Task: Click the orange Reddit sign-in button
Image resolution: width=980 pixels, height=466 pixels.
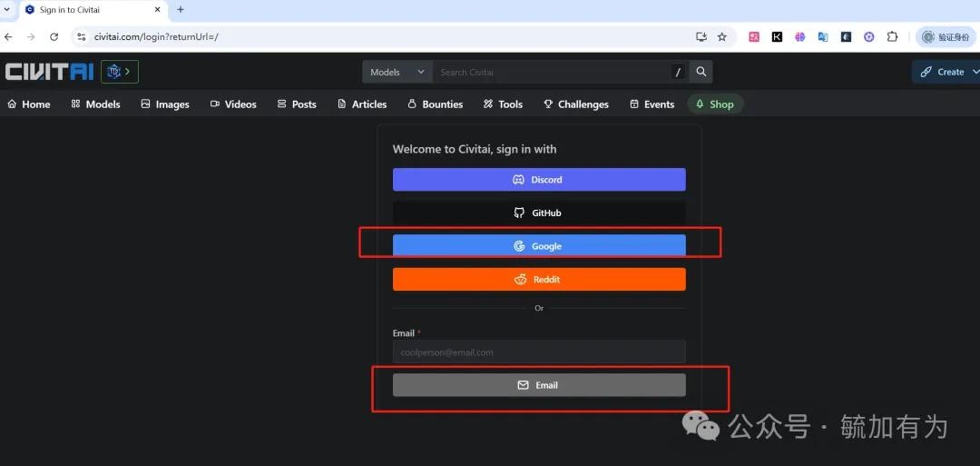Action: pos(539,280)
